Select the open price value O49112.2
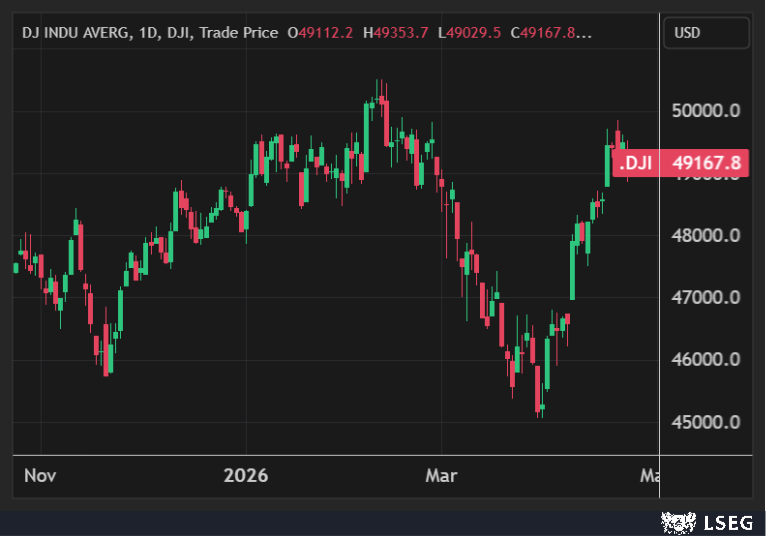766x536 pixels. (320, 33)
